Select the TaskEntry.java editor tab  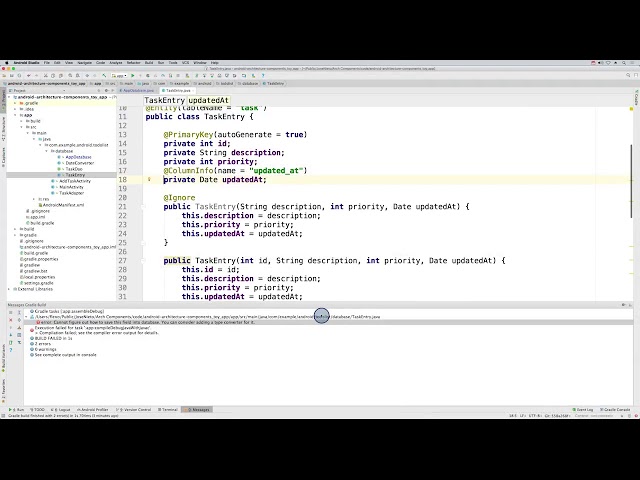pos(178,91)
